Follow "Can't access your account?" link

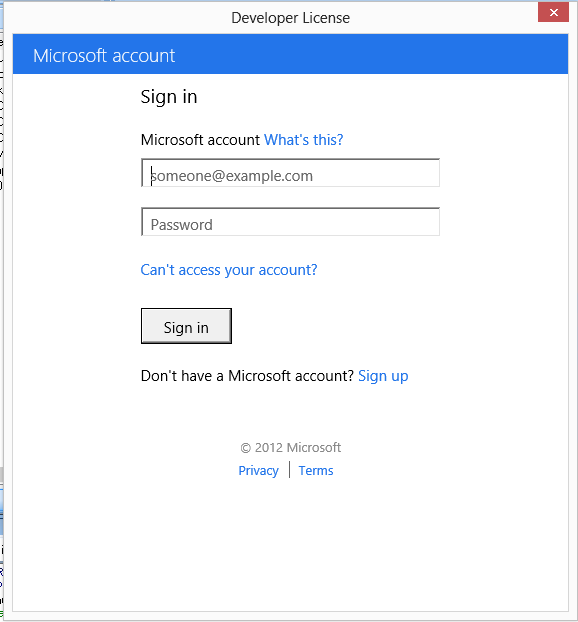tap(229, 270)
